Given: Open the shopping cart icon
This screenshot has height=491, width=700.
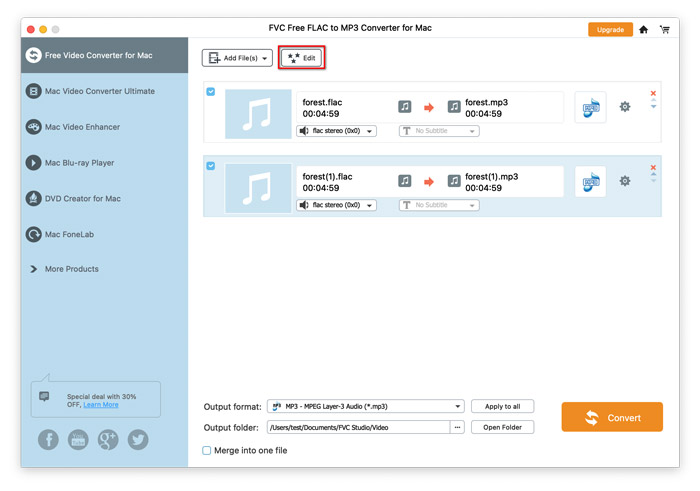Looking at the screenshot, I should [665, 29].
